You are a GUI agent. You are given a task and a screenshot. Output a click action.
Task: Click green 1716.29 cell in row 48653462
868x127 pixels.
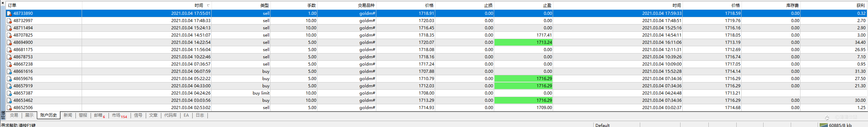click(523, 100)
